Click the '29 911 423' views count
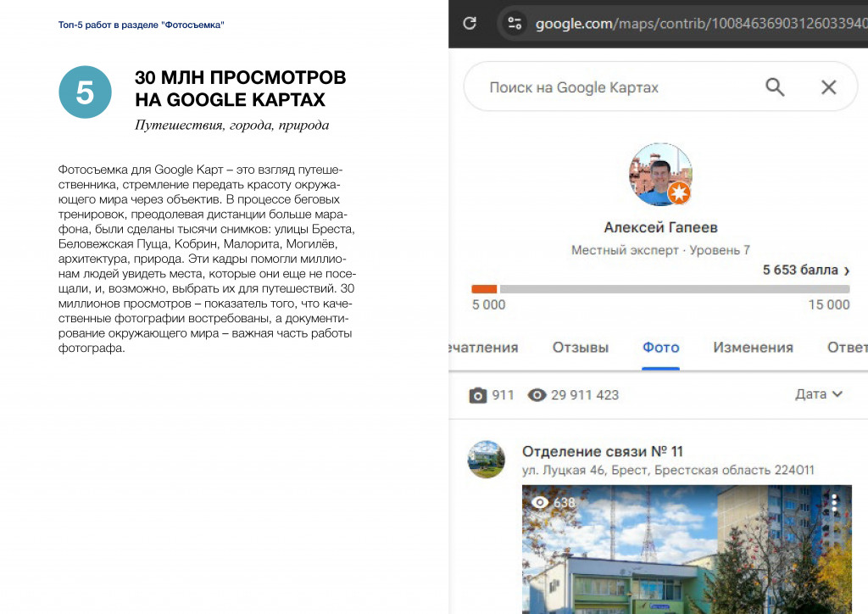 tap(585, 395)
